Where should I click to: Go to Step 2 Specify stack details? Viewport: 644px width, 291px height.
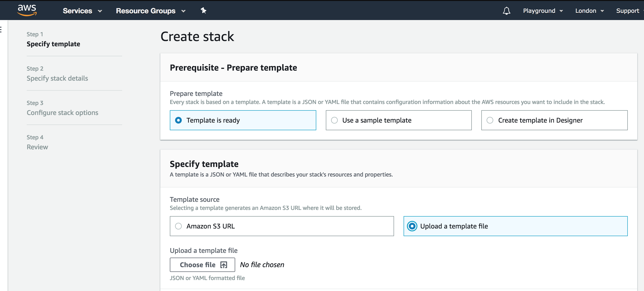coord(57,78)
